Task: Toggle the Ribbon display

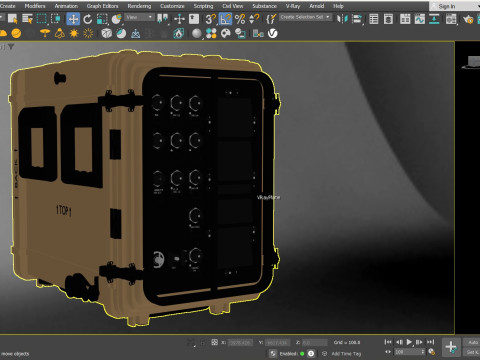Action: click(405, 19)
